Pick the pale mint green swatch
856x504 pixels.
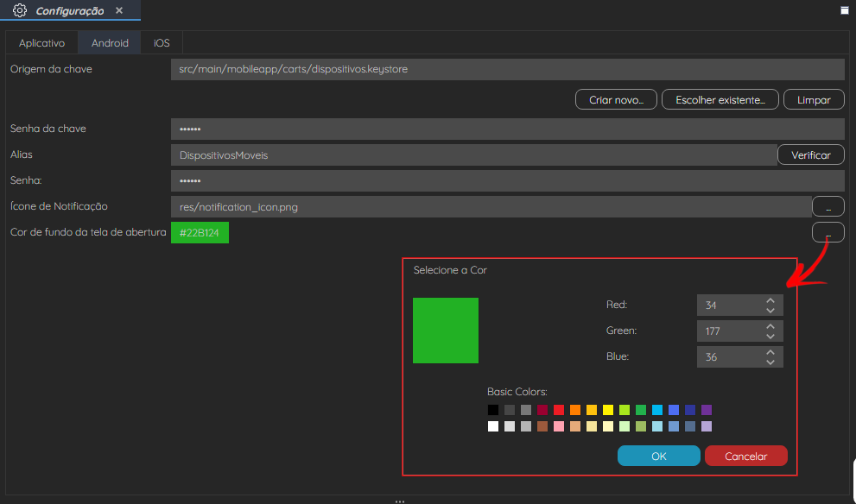(625, 426)
